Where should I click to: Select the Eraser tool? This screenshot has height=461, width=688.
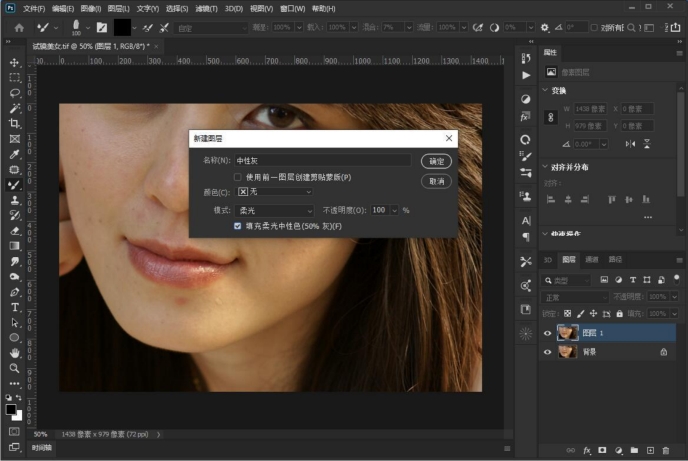14,231
